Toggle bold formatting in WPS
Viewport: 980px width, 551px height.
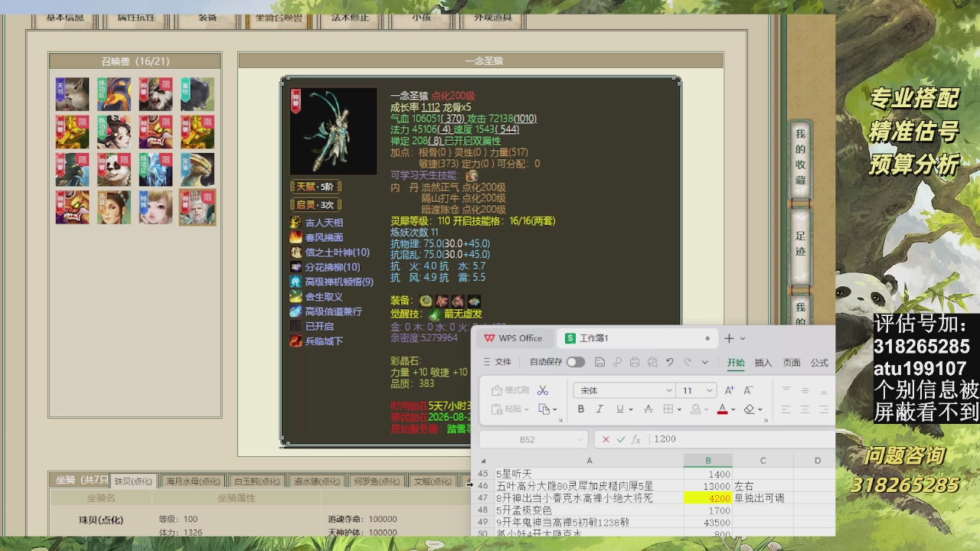point(581,409)
